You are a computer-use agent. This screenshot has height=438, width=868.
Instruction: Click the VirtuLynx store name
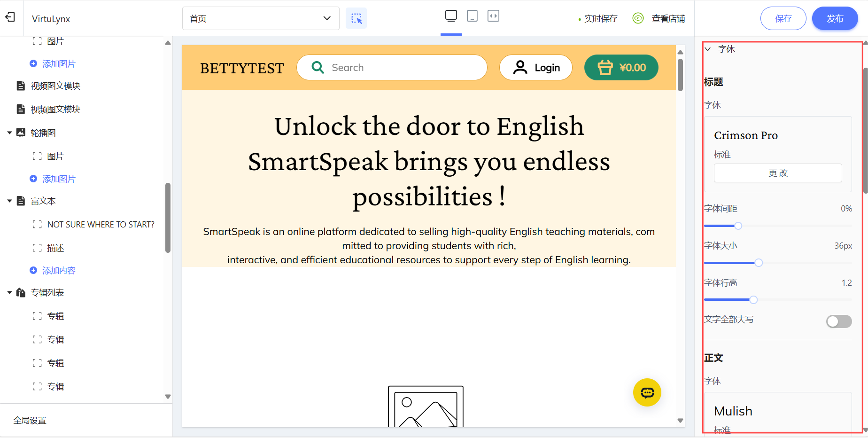coord(51,19)
